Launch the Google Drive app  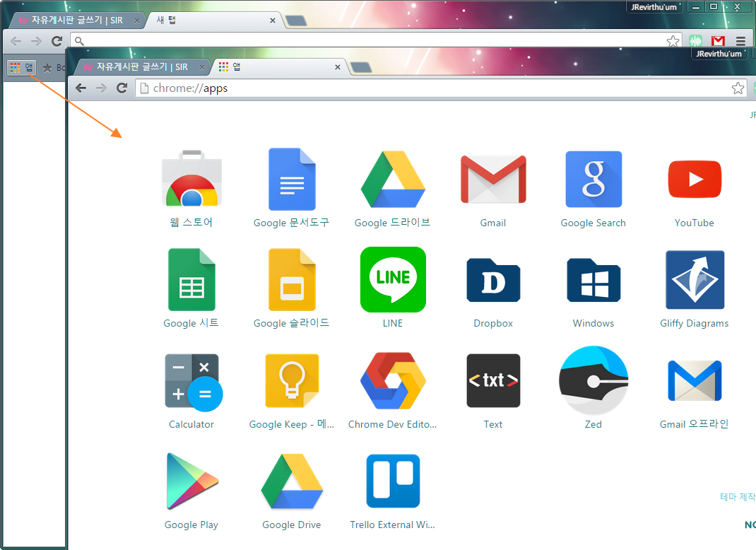(x=292, y=481)
